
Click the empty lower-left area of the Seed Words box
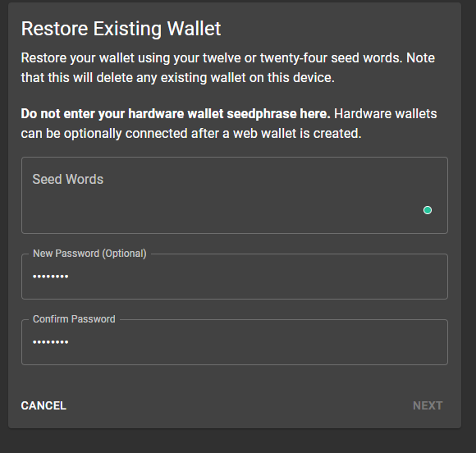76,216
